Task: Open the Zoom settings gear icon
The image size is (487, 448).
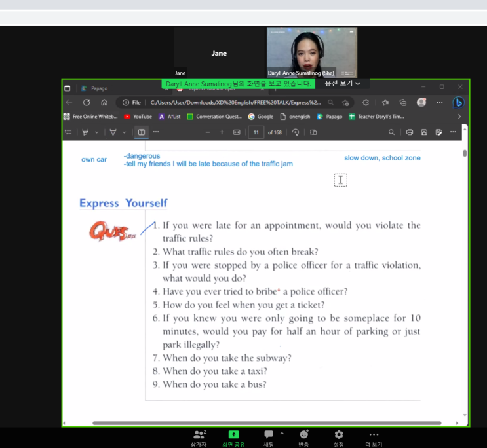Action: coord(338,434)
